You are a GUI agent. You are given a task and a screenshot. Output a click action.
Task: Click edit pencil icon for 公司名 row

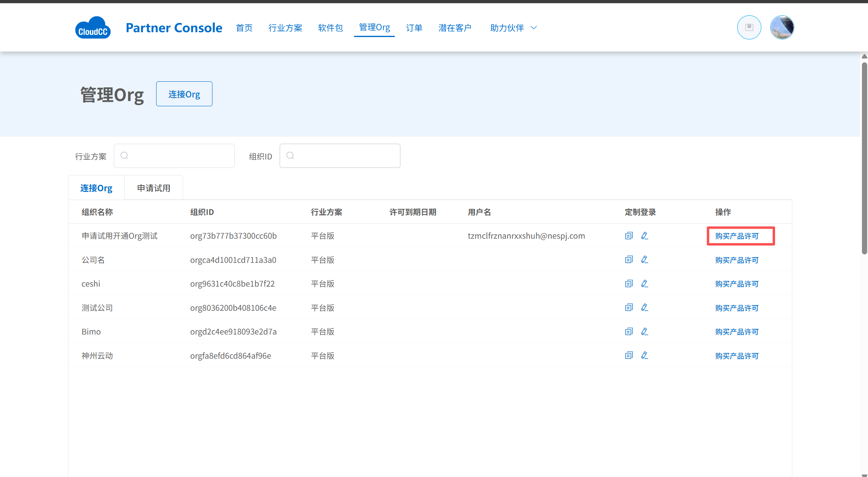[x=645, y=260]
